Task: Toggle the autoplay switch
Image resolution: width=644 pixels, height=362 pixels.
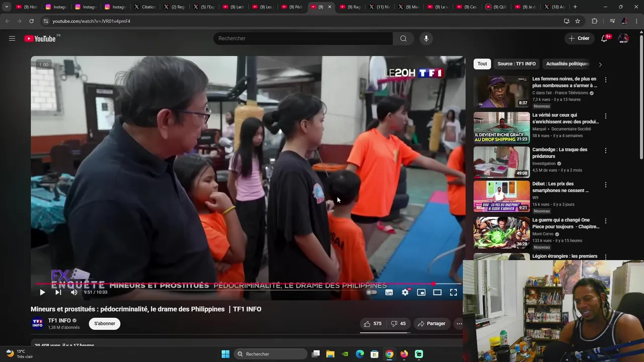Action: point(371,292)
